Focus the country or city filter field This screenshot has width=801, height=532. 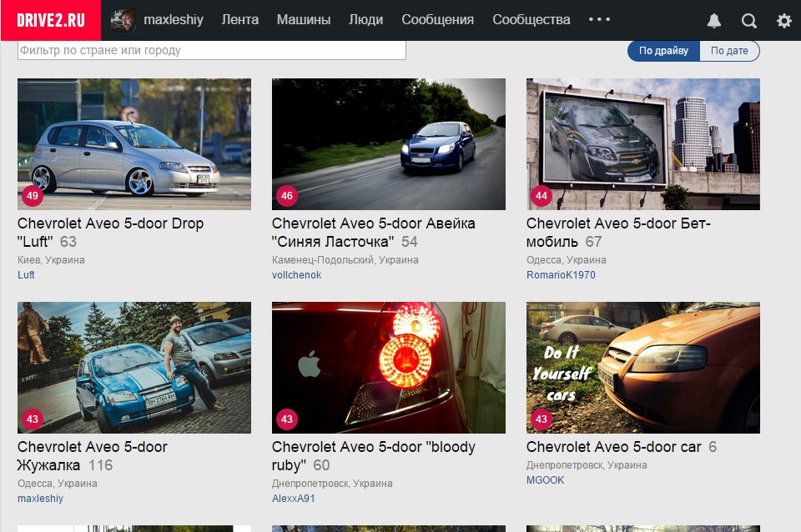coord(212,50)
